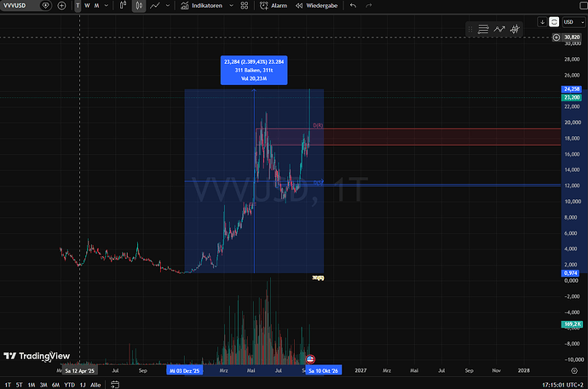Create an Alarm

274,6
